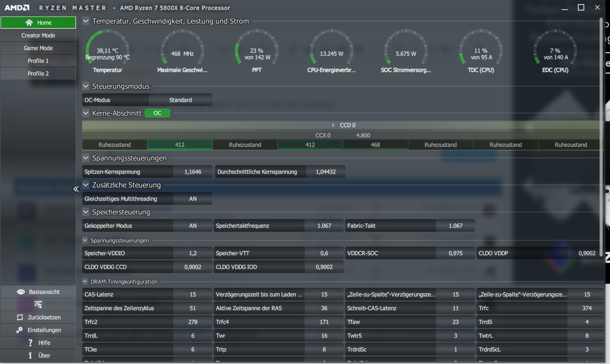Toggle Gleichzeitiges Multithreading AN value

(x=193, y=199)
